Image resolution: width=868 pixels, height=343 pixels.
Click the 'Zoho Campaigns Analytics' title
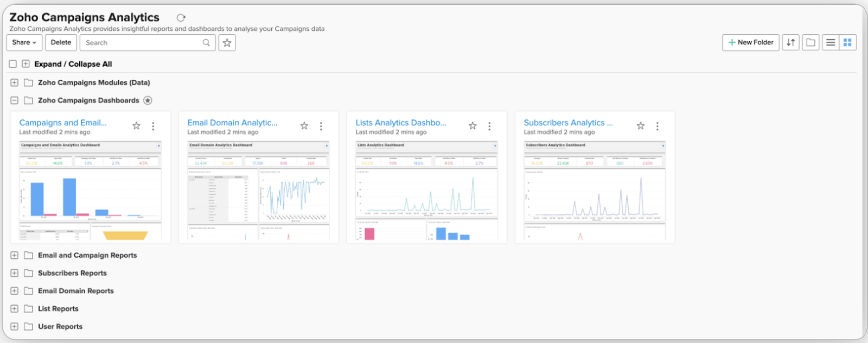(85, 17)
